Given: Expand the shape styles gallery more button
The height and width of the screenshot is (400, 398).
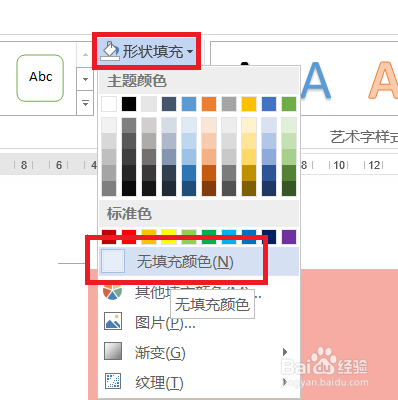Looking at the screenshot, I should [85, 103].
